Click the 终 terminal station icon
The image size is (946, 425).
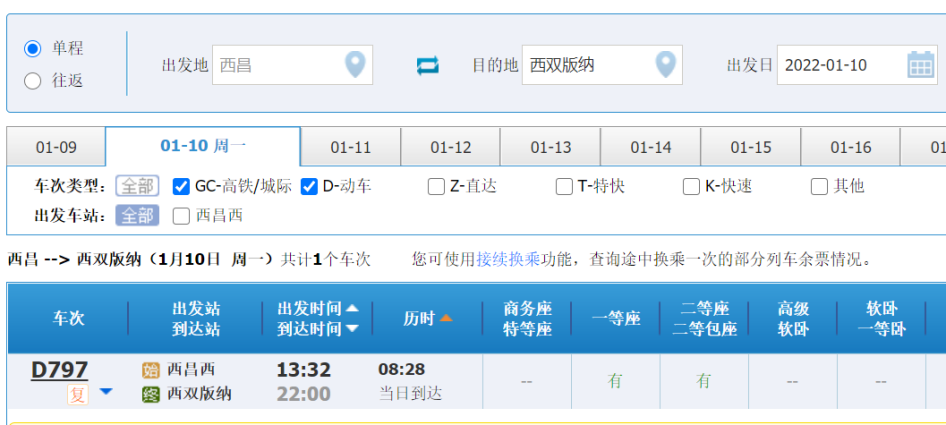(x=151, y=394)
